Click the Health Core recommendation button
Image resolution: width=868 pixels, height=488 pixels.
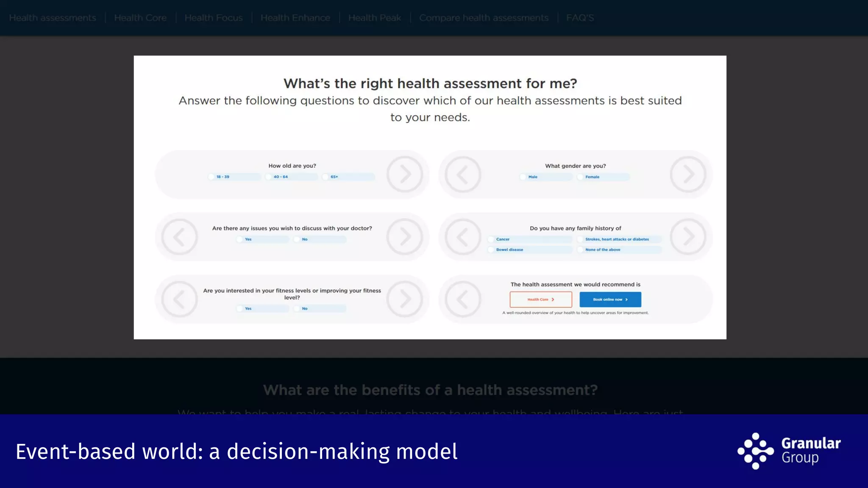(x=541, y=299)
